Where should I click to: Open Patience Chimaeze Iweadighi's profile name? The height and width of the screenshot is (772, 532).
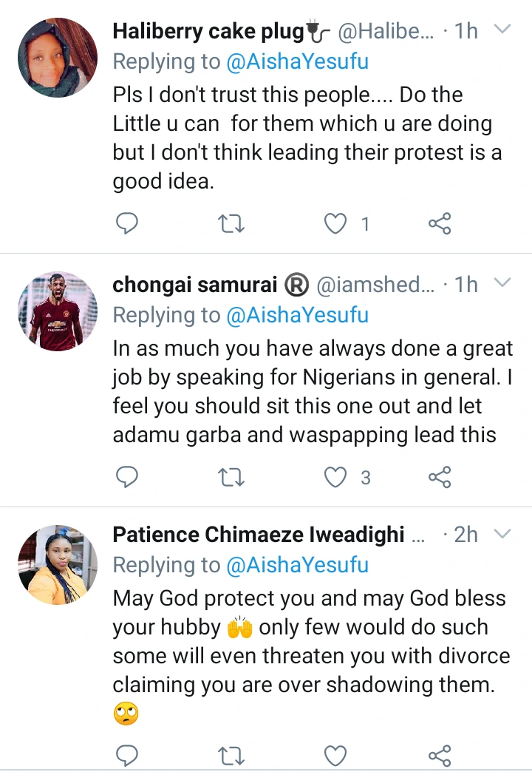coord(259,535)
